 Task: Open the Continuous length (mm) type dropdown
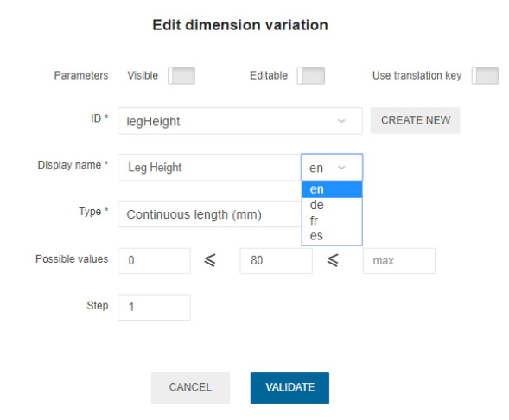click(210, 214)
